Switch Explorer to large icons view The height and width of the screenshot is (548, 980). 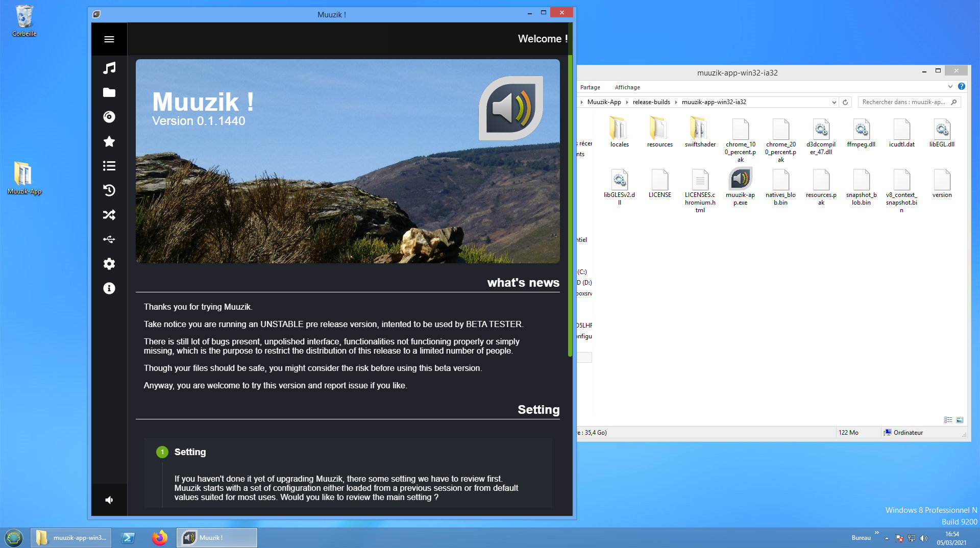(959, 420)
